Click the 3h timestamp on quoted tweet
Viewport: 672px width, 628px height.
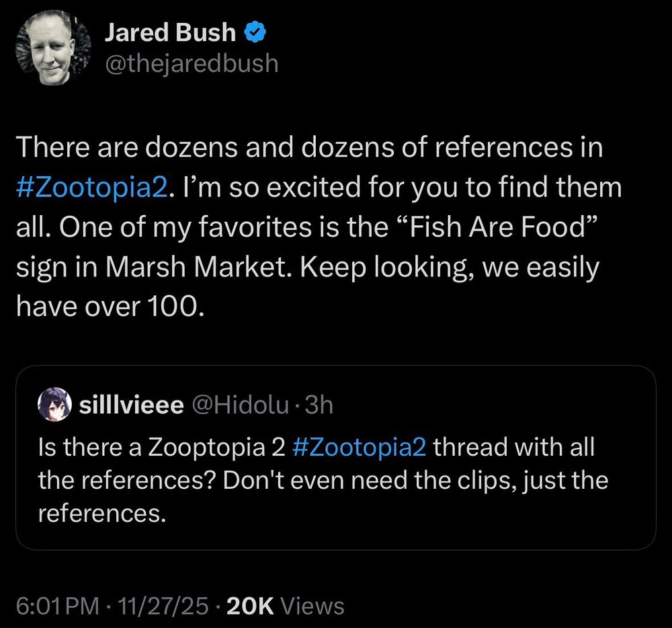(x=319, y=405)
